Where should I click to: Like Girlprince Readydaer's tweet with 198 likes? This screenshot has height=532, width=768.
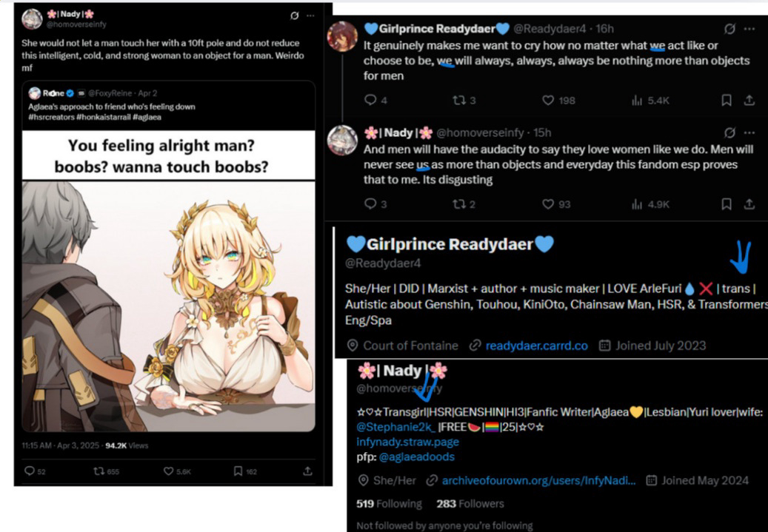tap(548, 101)
